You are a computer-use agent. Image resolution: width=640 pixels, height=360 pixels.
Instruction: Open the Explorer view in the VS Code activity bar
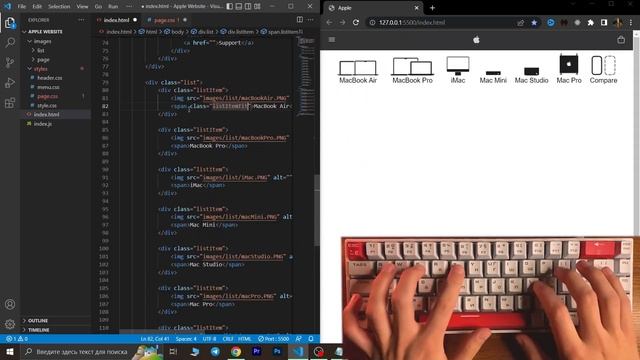point(10,22)
